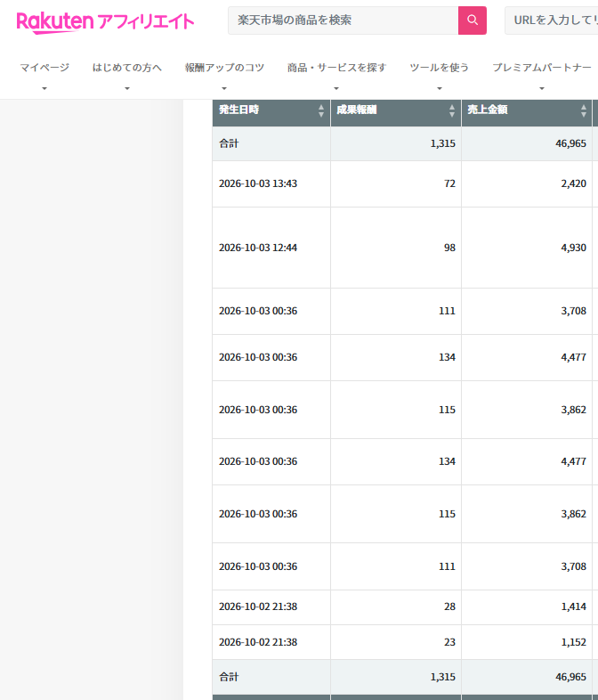Click the Rakuten アフィリエイト logo
Screen dimensions: 598x700
(x=105, y=22)
